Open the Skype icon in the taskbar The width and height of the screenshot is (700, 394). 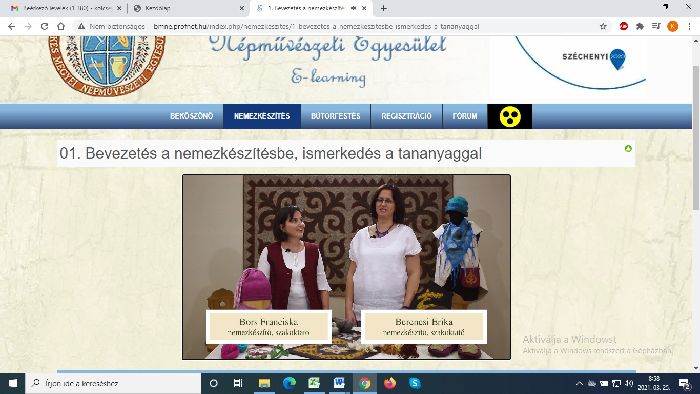(x=414, y=383)
